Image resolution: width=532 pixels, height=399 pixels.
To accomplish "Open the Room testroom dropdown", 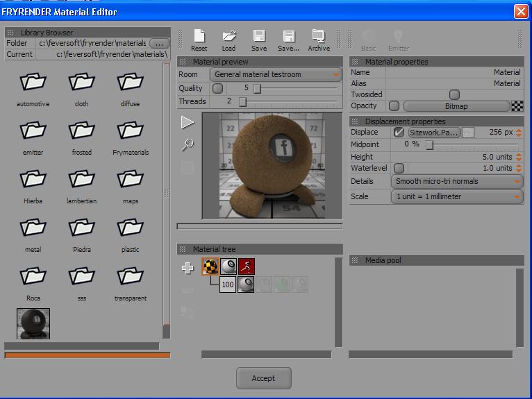I will pos(276,74).
